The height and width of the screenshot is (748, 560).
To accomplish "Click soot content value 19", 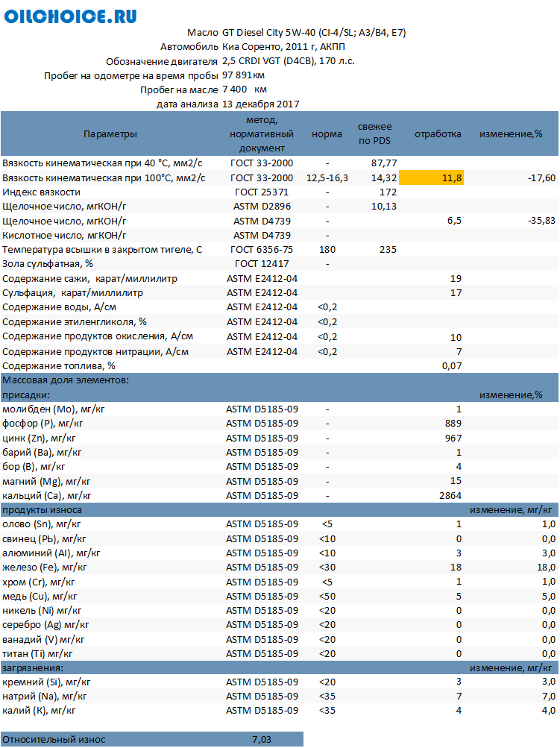I will click(456, 279).
